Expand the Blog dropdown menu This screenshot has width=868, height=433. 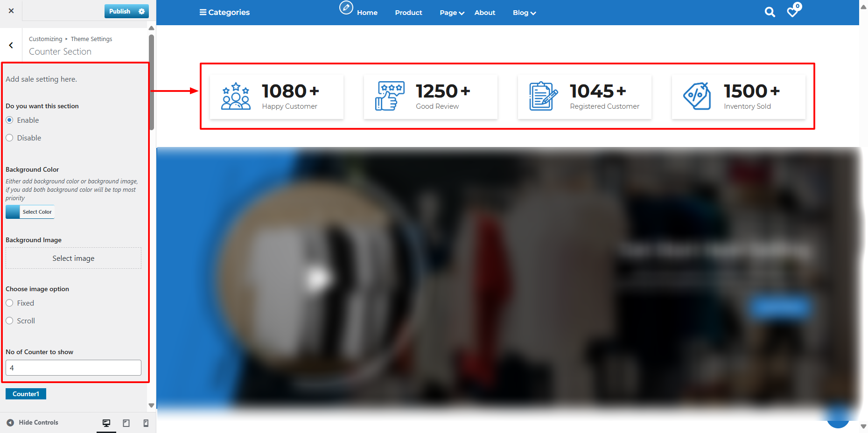(x=524, y=13)
